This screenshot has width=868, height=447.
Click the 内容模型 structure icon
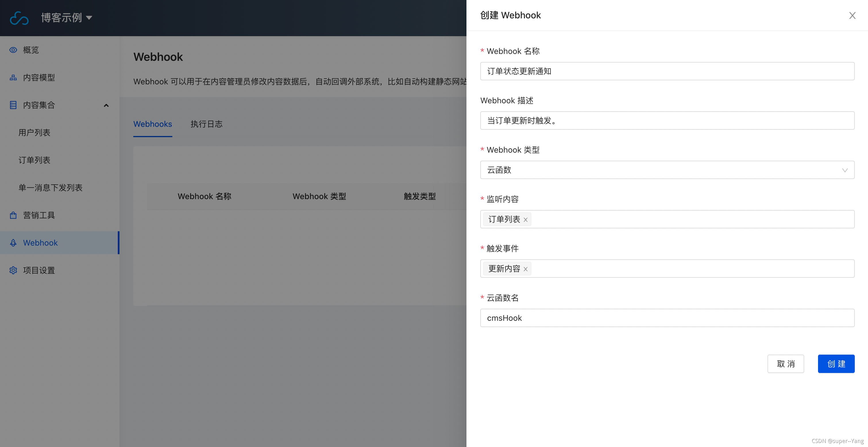point(13,77)
